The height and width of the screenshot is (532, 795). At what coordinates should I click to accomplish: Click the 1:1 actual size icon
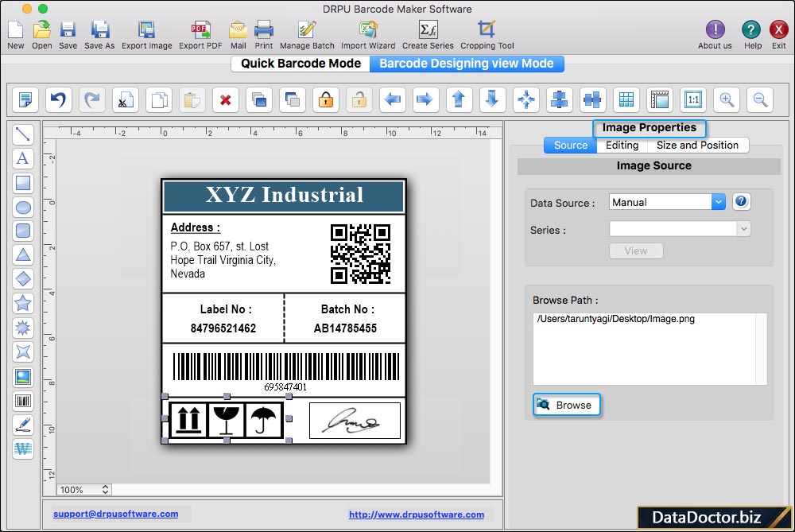(x=693, y=99)
